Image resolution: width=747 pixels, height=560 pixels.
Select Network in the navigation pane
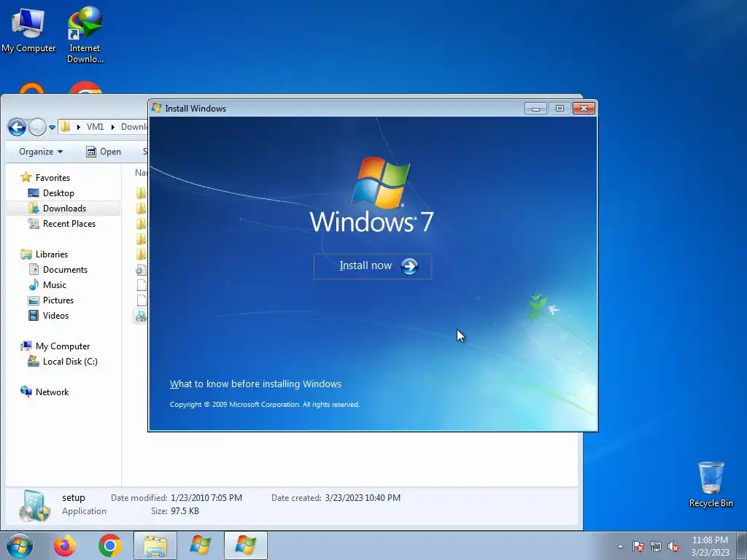tap(52, 392)
